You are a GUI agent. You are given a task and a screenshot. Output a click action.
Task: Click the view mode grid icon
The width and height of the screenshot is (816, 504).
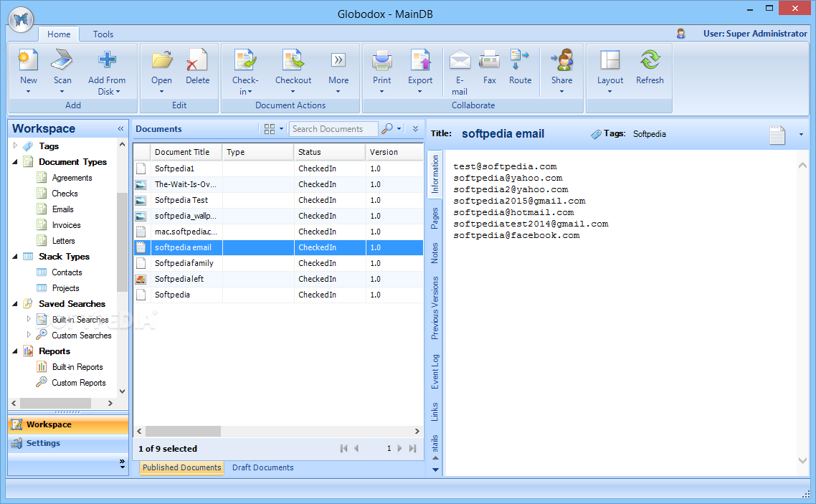tap(270, 129)
